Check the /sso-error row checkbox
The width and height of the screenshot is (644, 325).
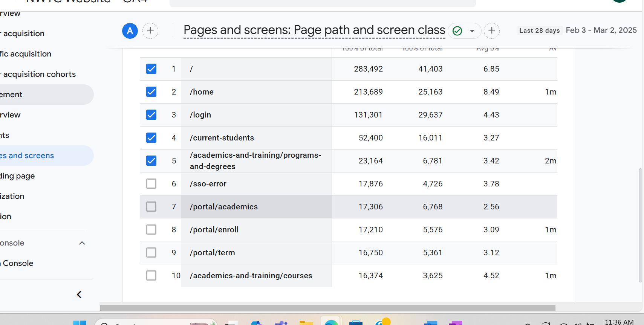(151, 184)
